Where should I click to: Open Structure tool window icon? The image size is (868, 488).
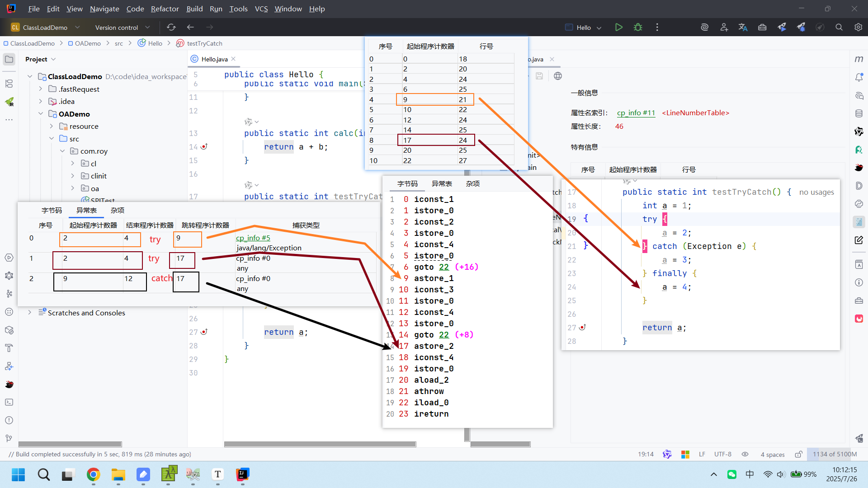[9, 84]
